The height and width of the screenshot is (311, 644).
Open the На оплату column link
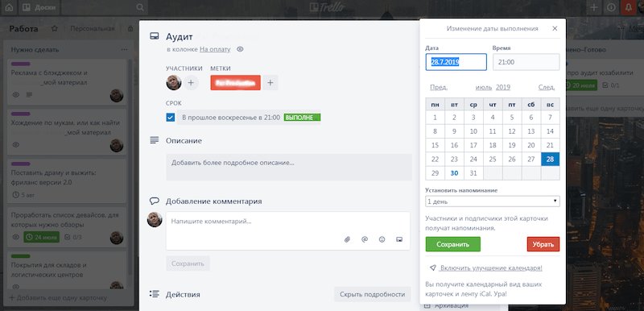(215, 49)
